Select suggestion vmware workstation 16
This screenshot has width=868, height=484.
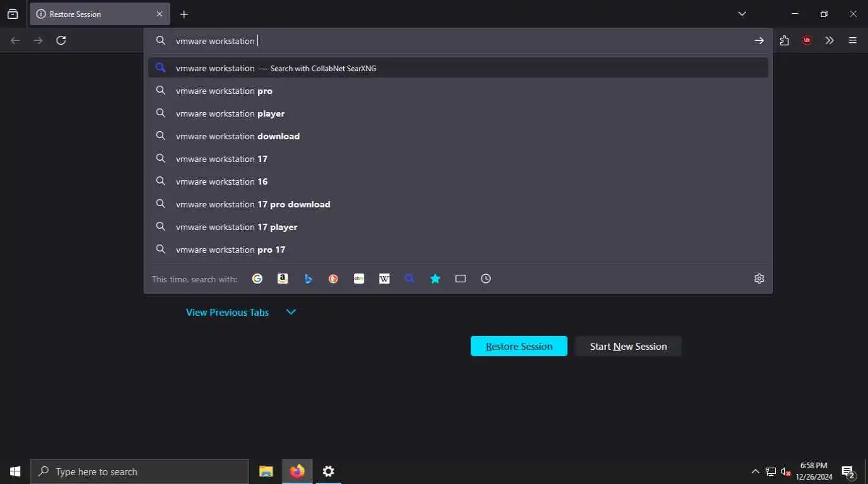[458, 181]
